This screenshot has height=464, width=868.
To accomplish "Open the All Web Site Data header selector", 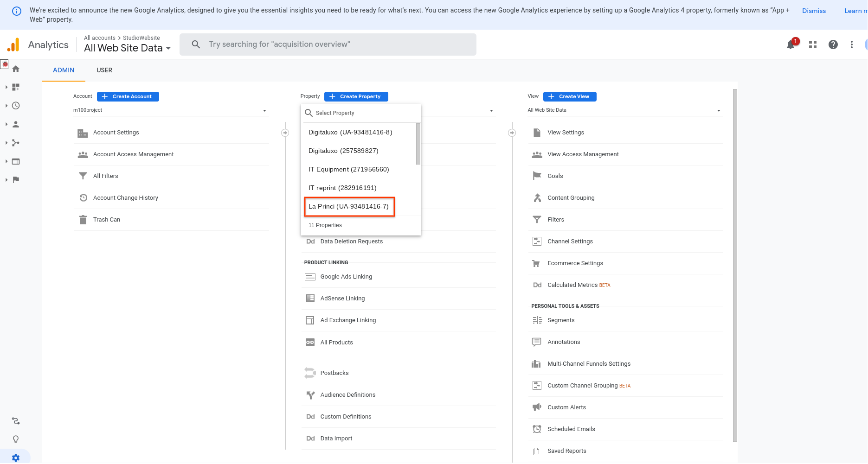I will 127,48.
